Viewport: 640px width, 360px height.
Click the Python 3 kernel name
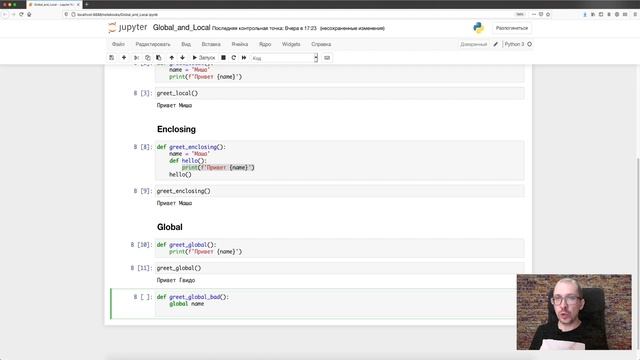click(x=514, y=44)
